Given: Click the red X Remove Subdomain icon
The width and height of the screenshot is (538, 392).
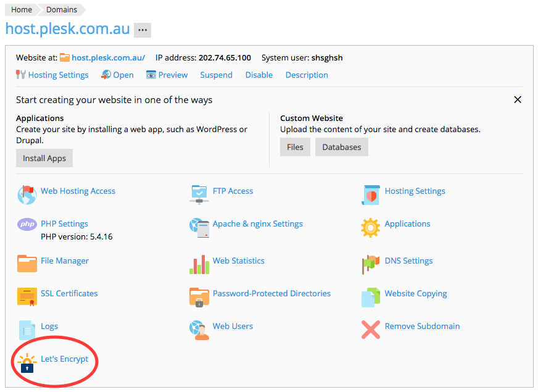Looking at the screenshot, I should [371, 330].
